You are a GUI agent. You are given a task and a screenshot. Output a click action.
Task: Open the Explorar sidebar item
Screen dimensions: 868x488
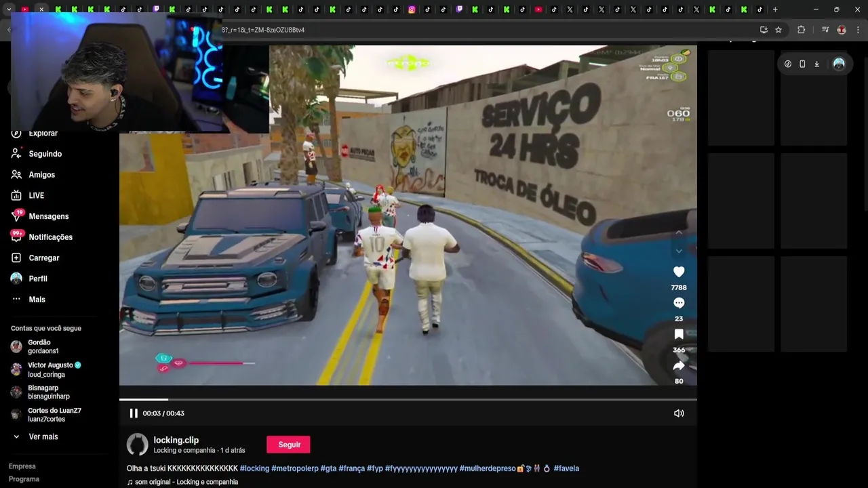coord(43,134)
